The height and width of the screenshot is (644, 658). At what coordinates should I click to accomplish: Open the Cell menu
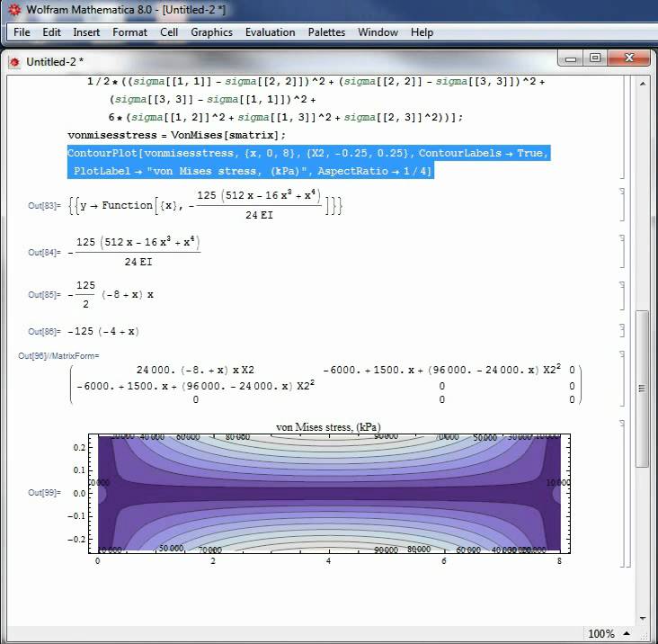[169, 32]
